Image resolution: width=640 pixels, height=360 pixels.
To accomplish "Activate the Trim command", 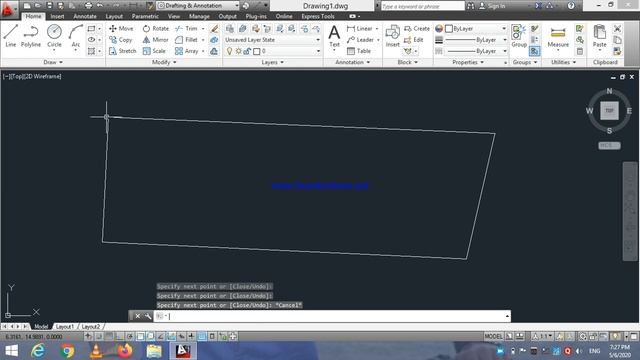I will click(x=186, y=29).
